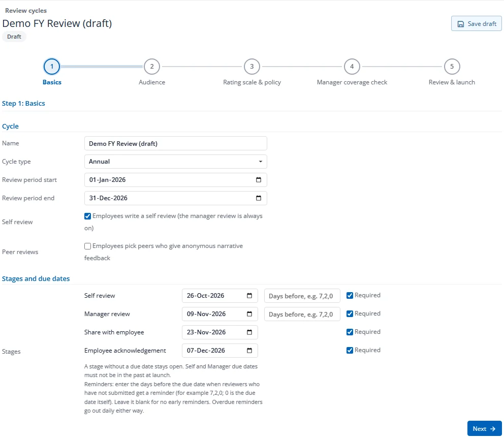504x438 pixels.
Task: Click the cycle Name input field
Action: pos(175,143)
